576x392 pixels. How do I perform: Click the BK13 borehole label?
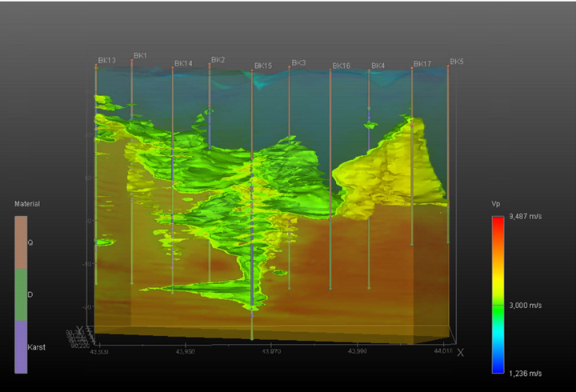click(x=106, y=61)
